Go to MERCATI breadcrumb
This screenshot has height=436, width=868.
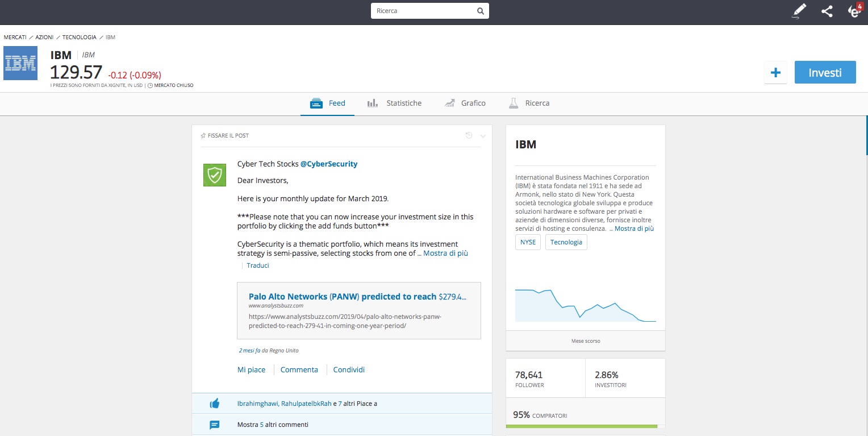[15, 38]
